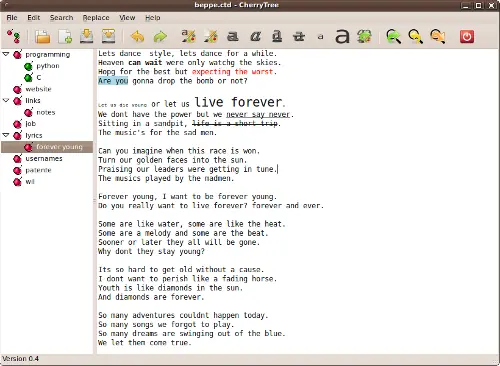Select the links node

coord(33,100)
